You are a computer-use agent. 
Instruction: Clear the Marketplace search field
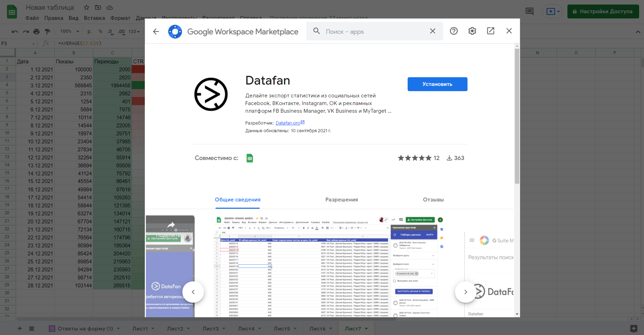click(x=432, y=31)
